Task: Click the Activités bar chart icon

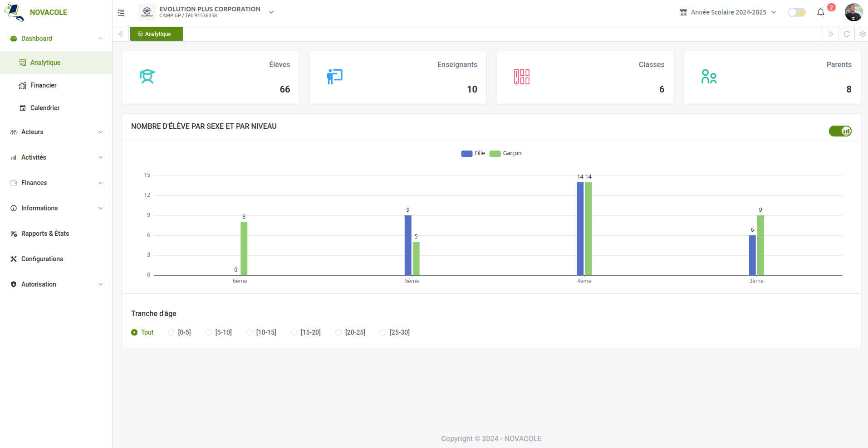Action: tap(14, 157)
